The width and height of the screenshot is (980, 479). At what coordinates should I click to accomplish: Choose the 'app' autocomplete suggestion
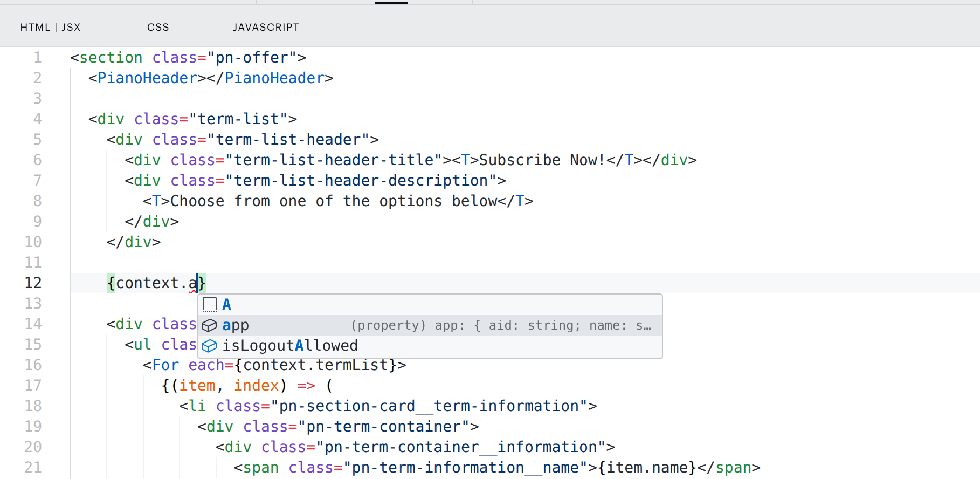tap(430, 325)
